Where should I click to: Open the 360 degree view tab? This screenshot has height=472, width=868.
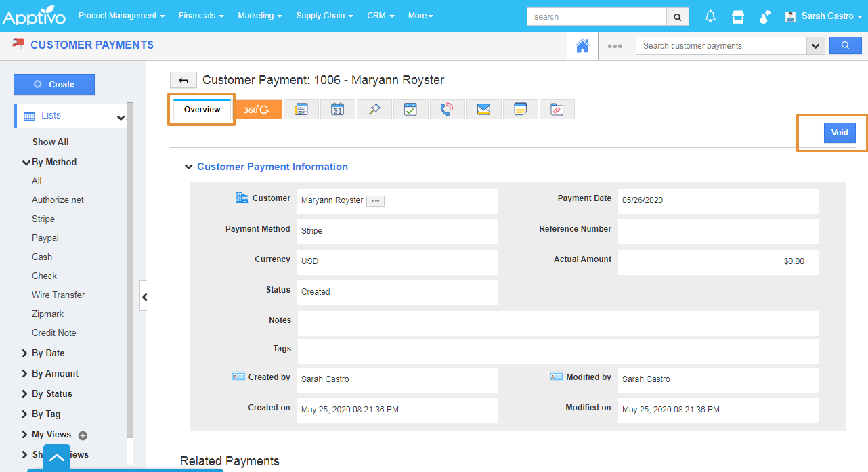[x=257, y=110]
